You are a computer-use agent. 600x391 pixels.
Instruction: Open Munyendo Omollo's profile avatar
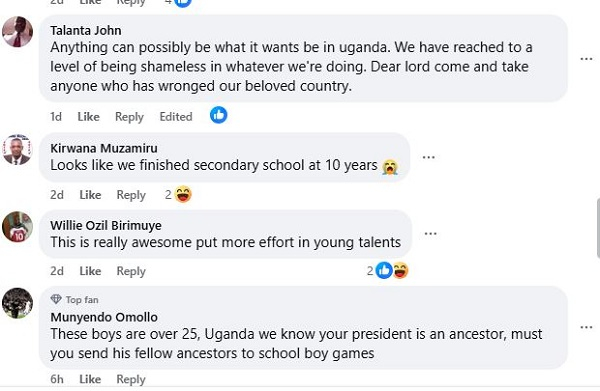click(x=17, y=303)
